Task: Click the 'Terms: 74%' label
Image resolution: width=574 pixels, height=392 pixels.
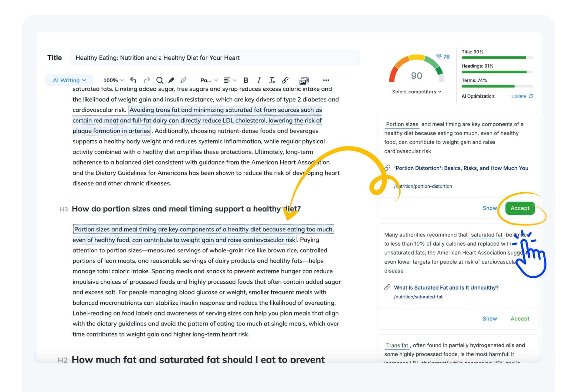Action: point(474,80)
